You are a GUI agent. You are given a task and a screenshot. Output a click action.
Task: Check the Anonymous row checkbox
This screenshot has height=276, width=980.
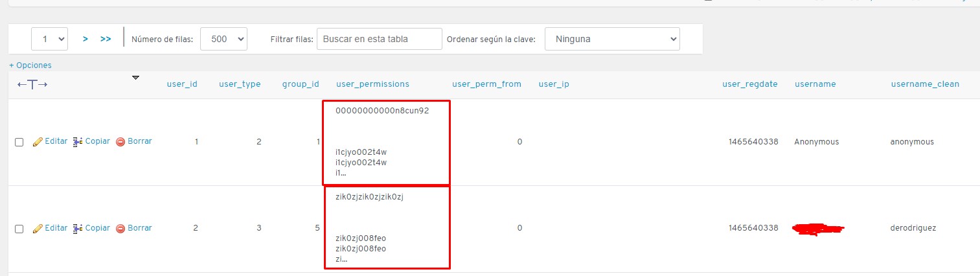click(19, 143)
